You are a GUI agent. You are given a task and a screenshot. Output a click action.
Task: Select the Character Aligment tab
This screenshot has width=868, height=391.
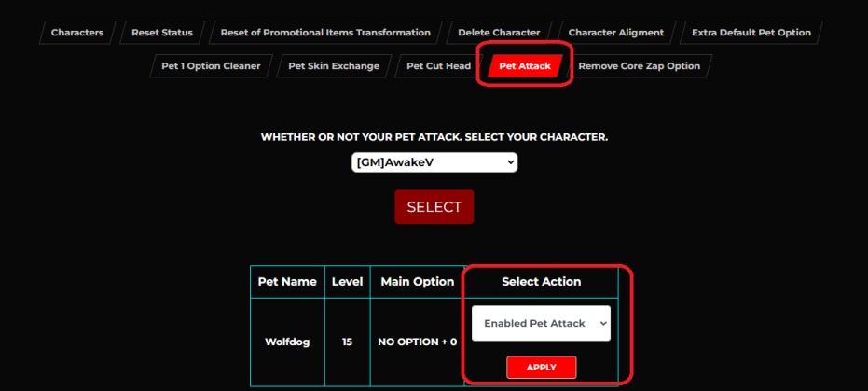point(616,32)
